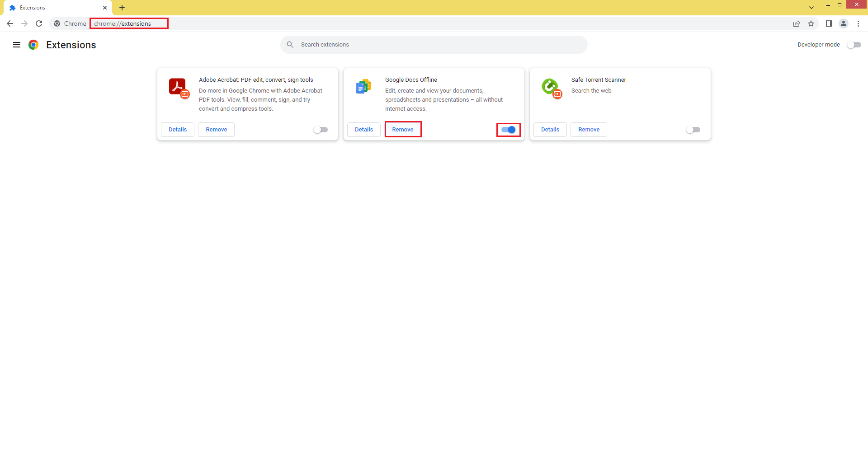Open the side panel icon
Viewport: 868px width, 468px height.
click(829, 23)
